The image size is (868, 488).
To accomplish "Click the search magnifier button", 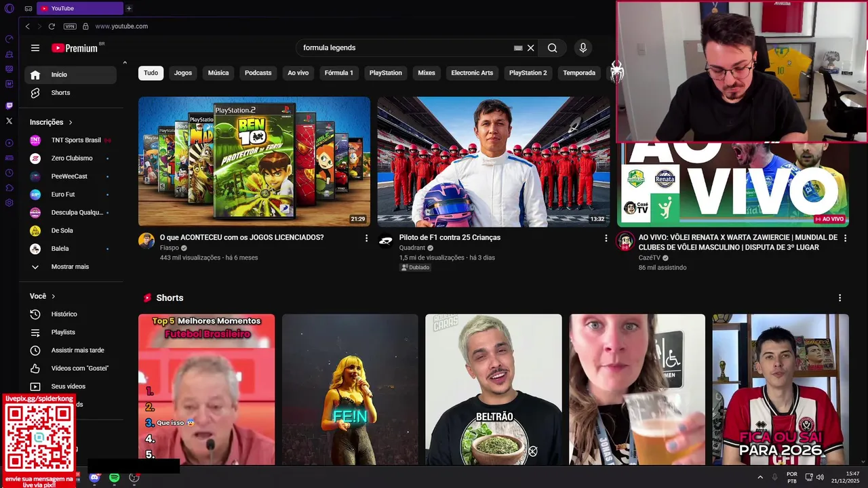I will (x=552, y=48).
